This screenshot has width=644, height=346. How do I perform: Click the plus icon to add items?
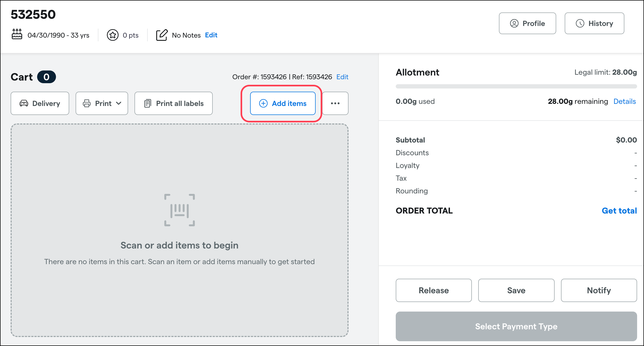click(263, 103)
